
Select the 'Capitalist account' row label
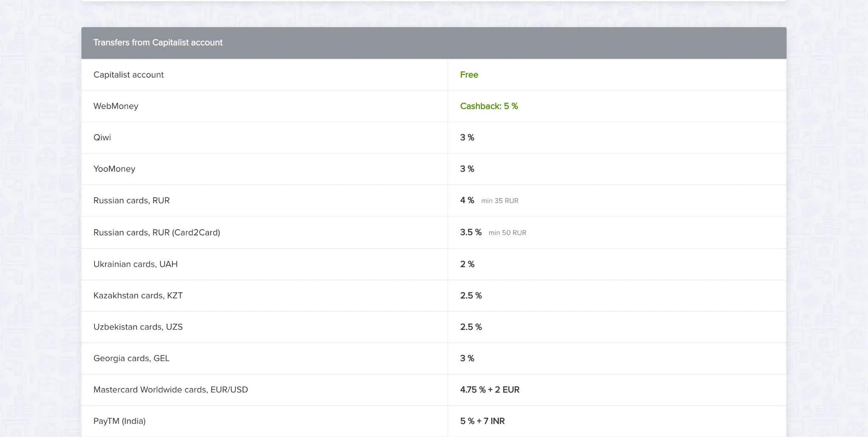[x=128, y=75]
